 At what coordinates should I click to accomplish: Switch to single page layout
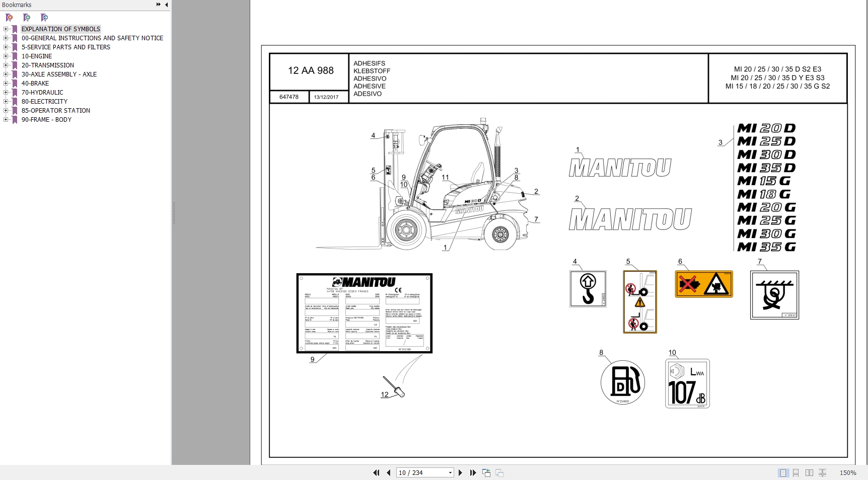(x=783, y=472)
